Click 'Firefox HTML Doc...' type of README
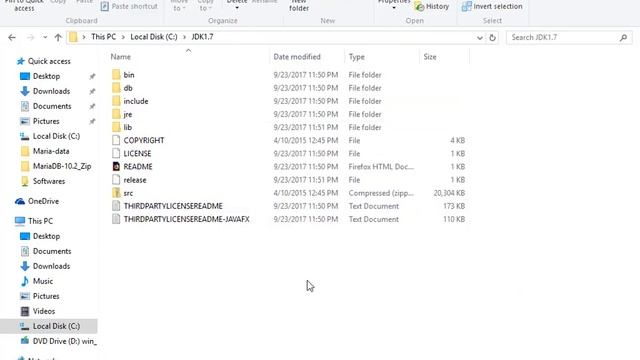 381,167
